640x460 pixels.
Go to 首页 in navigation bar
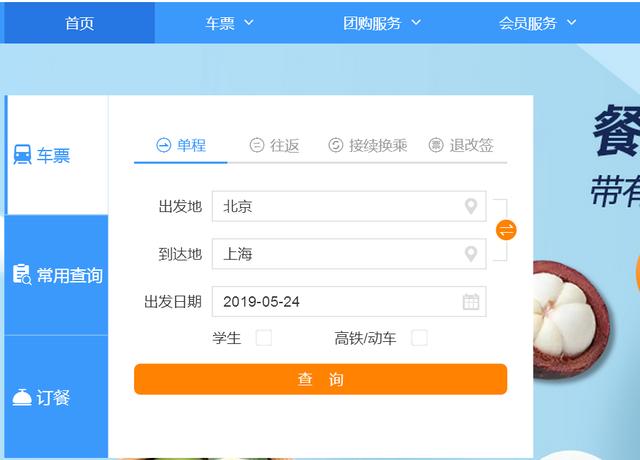80,23
